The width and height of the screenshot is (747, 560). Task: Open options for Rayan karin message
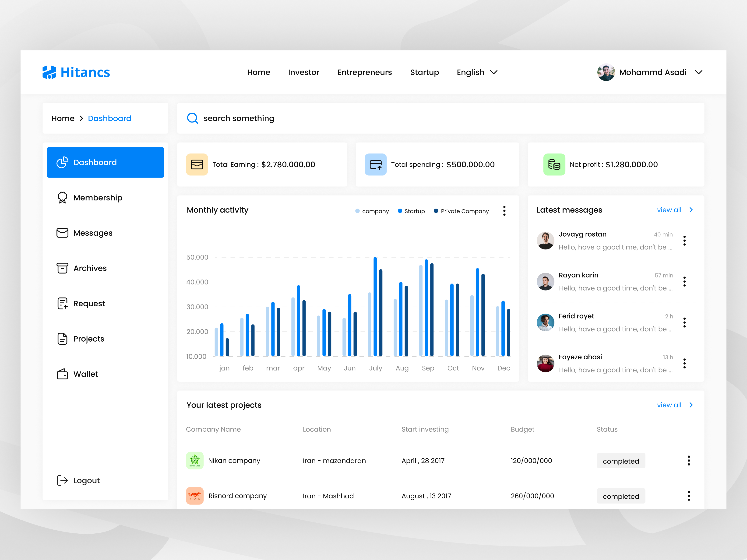[x=684, y=282]
